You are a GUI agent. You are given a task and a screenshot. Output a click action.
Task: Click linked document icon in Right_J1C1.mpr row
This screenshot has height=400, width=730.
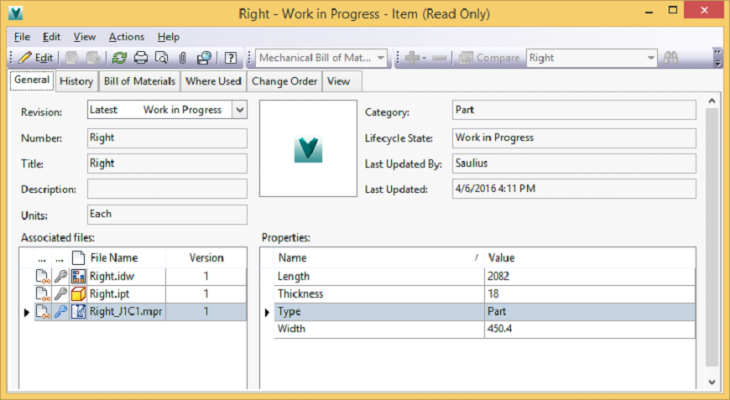[42, 312]
